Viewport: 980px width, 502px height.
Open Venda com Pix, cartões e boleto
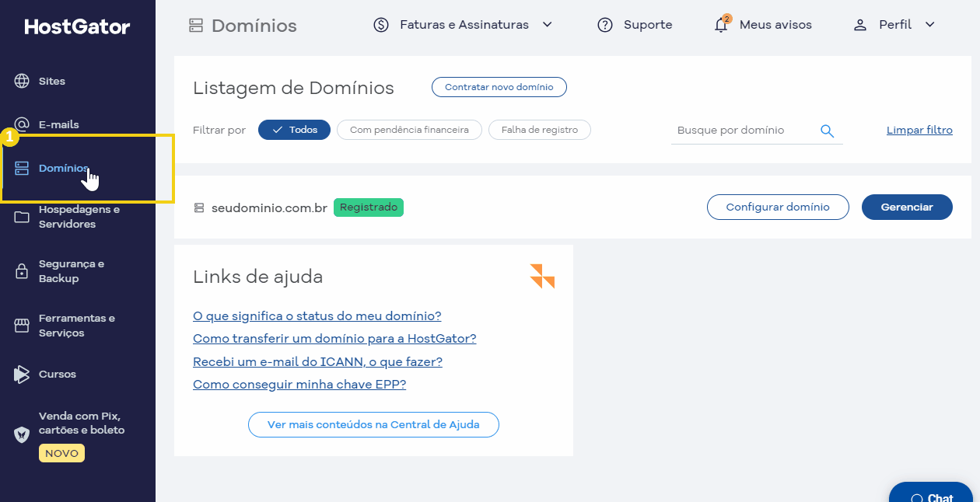point(81,423)
